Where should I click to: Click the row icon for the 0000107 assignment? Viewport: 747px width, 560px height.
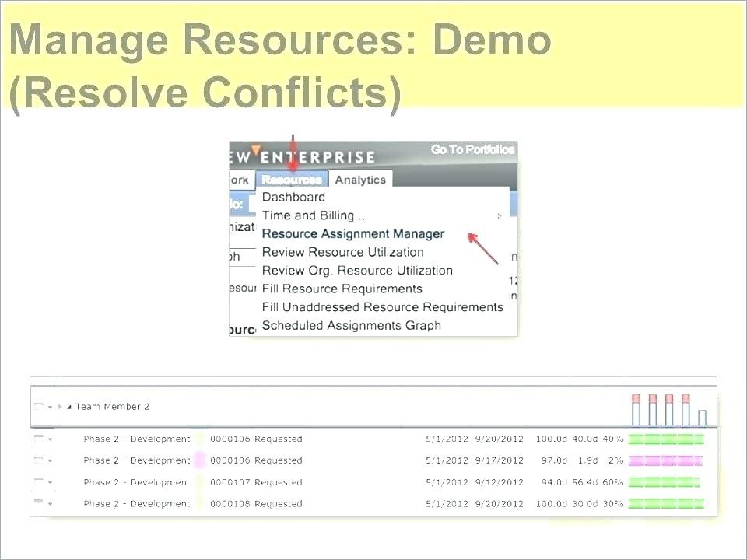38,482
